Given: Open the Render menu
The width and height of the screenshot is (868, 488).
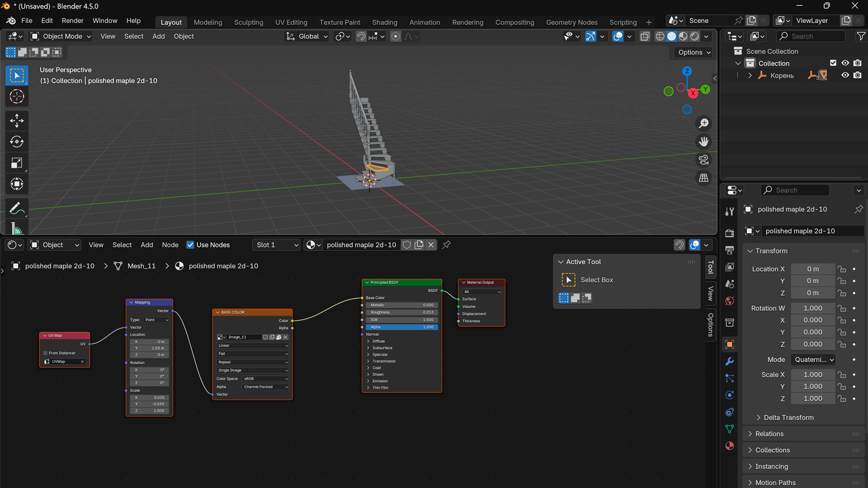Looking at the screenshot, I should pyautogui.click(x=72, y=21).
